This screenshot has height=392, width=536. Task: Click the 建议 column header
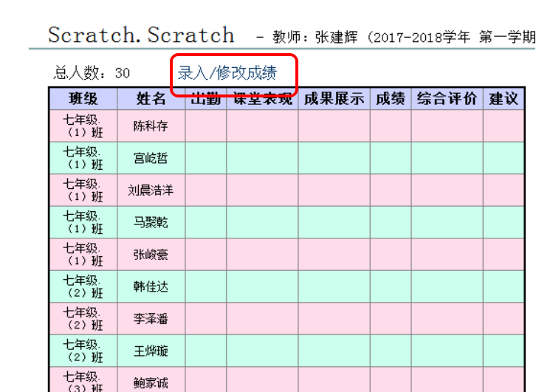click(x=504, y=99)
